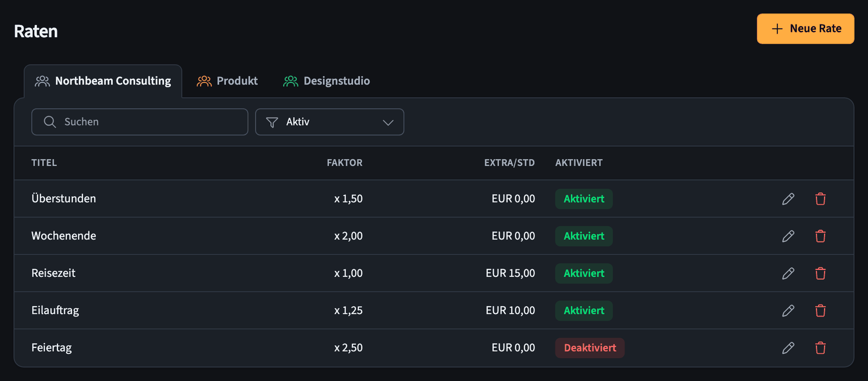
Task: Click the FAKTOR column header
Action: point(344,163)
